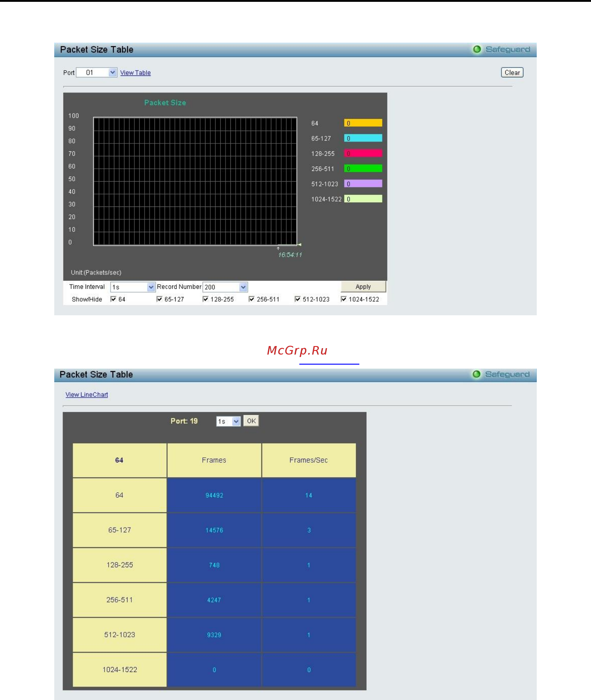The image size is (591, 700).
Task: Click the 1024-1522 row label in table
Action: click(119, 670)
